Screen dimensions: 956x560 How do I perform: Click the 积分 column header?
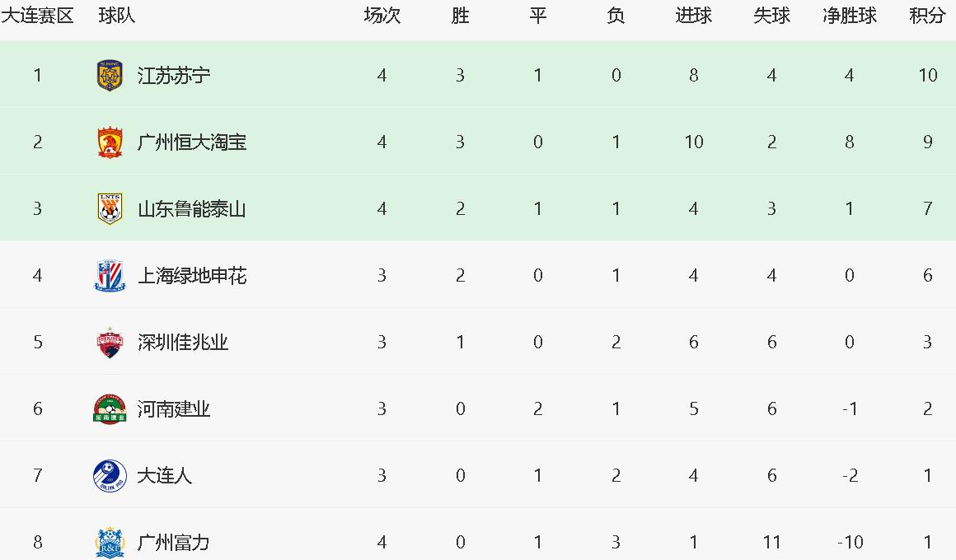pyautogui.click(x=927, y=16)
